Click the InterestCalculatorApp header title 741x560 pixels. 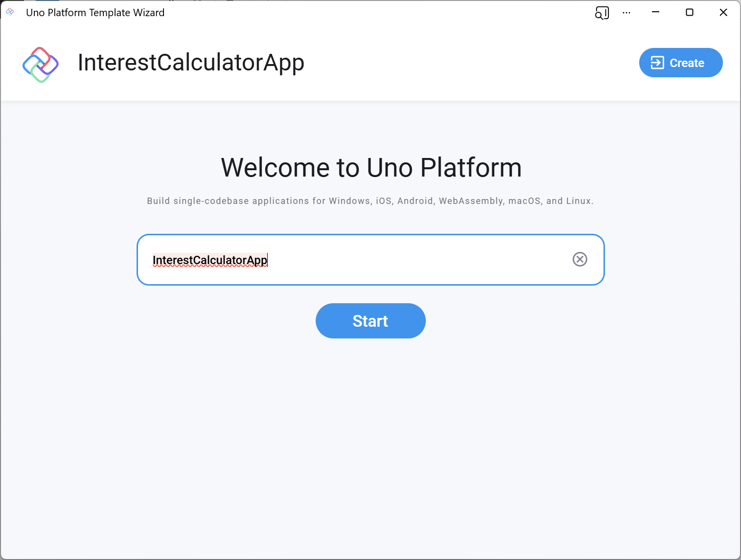pos(191,63)
